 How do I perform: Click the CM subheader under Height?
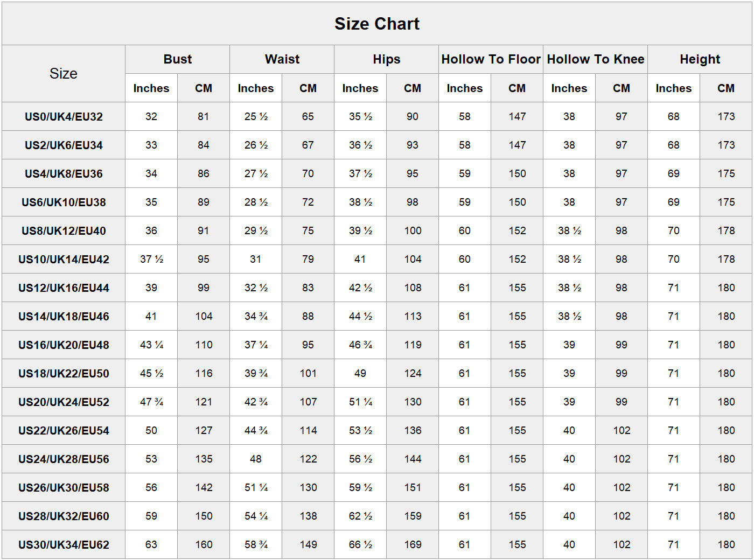[726, 88]
